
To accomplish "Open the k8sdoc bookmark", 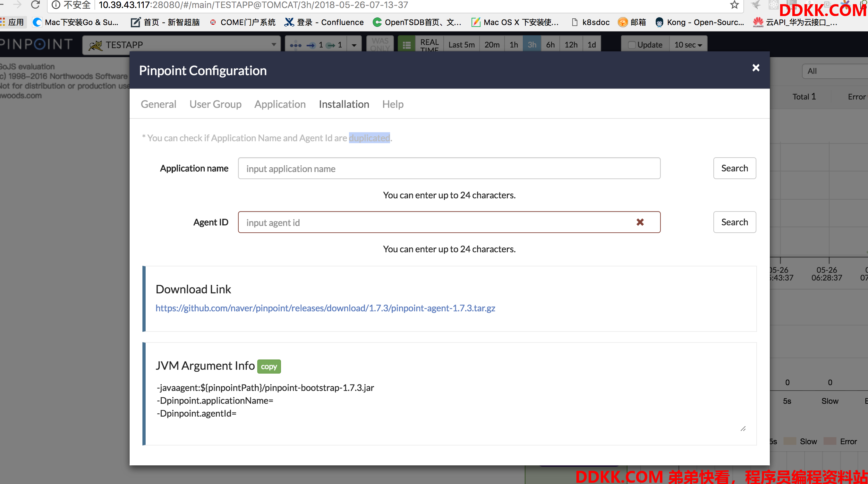I will (590, 22).
